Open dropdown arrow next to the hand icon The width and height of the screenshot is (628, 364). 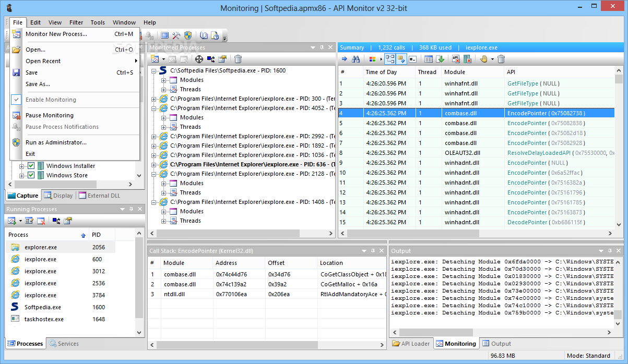(x=492, y=59)
